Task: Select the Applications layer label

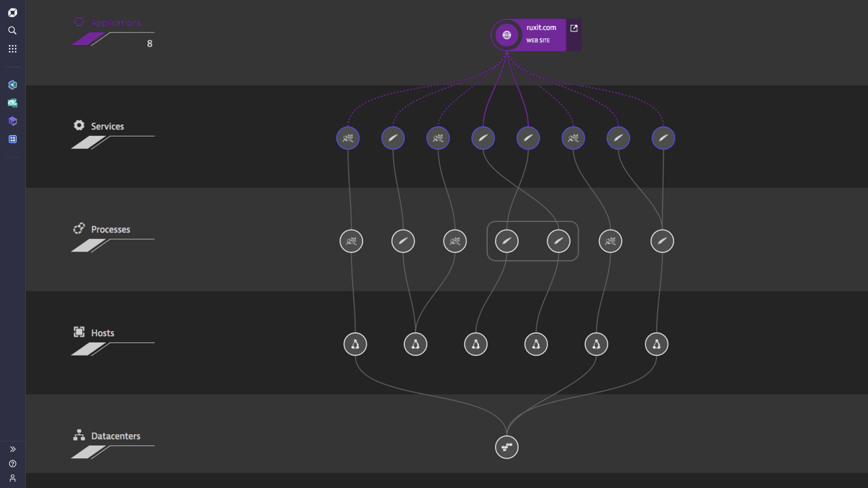Action: point(116,23)
